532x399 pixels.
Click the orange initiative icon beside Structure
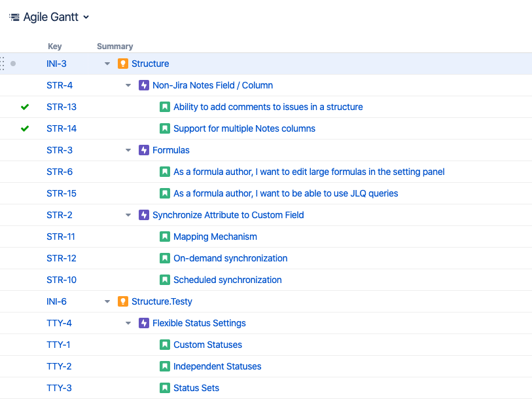click(122, 64)
